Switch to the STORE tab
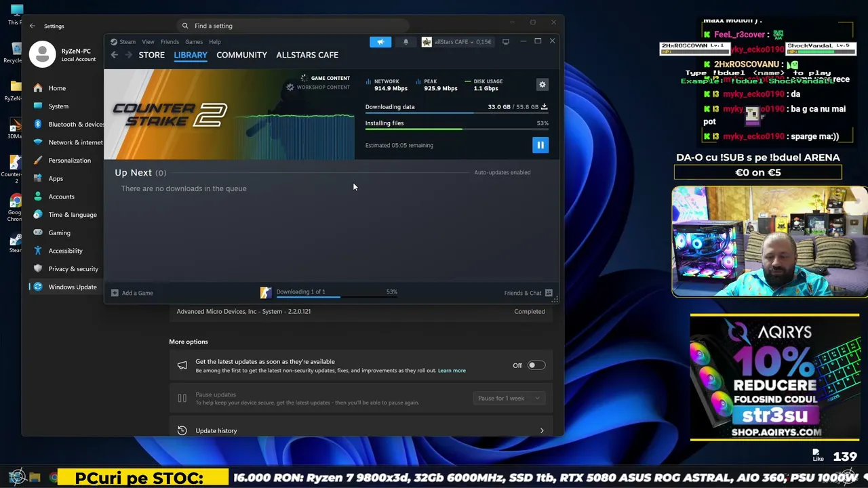Viewport: 868px width, 488px height. coord(152,55)
